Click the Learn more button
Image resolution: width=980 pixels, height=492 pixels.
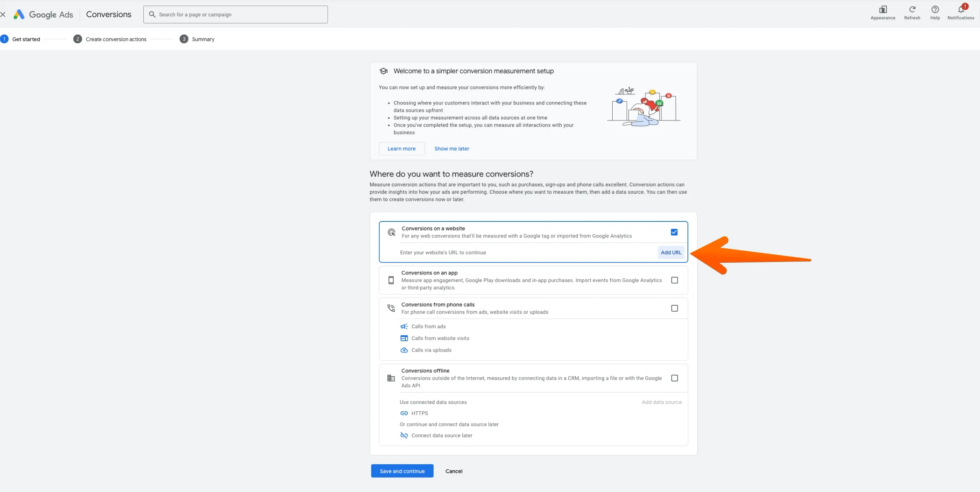[401, 149]
